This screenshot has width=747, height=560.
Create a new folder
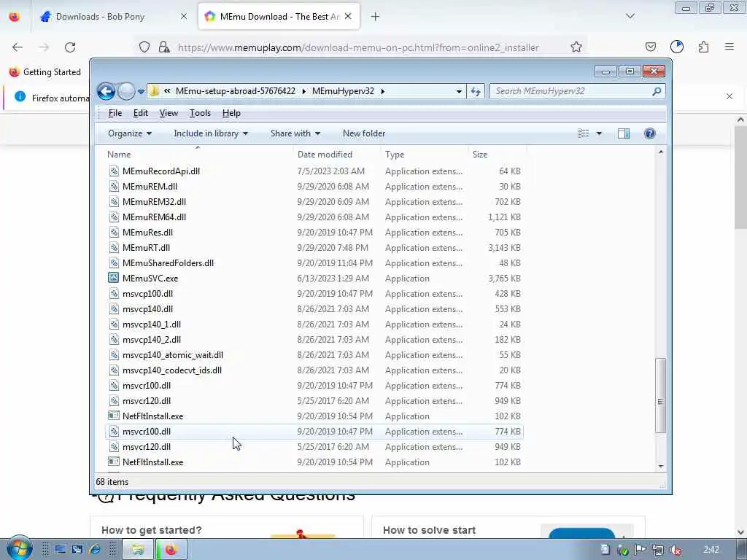[x=364, y=133]
